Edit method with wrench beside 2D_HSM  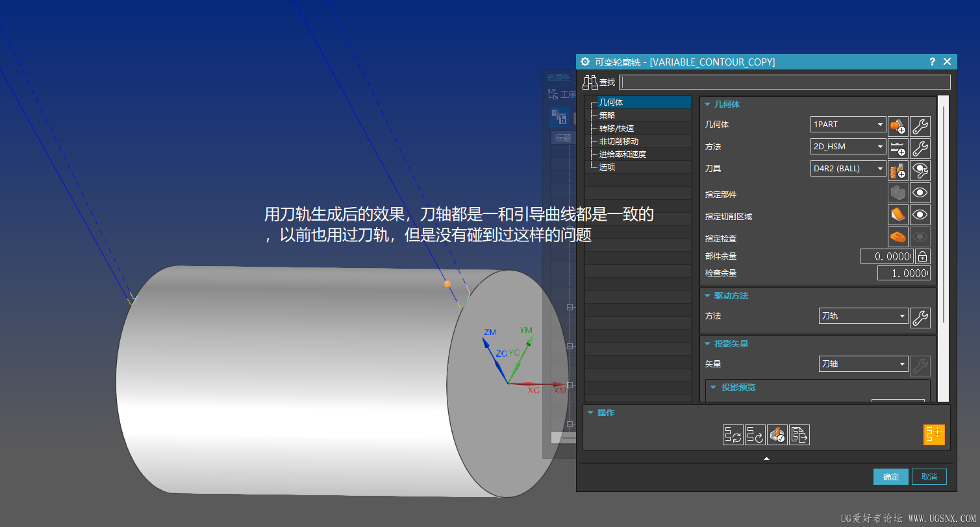click(x=920, y=148)
